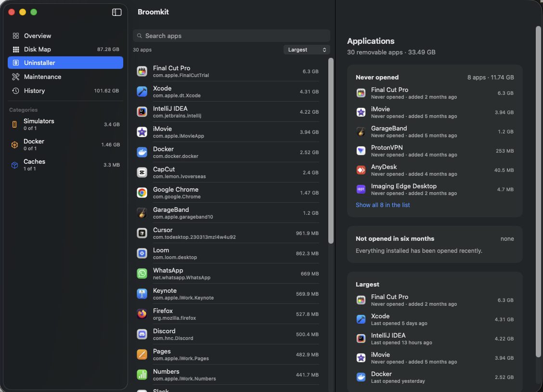Click the Loom app icon
This screenshot has width=543, height=392.
coord(142,253)
